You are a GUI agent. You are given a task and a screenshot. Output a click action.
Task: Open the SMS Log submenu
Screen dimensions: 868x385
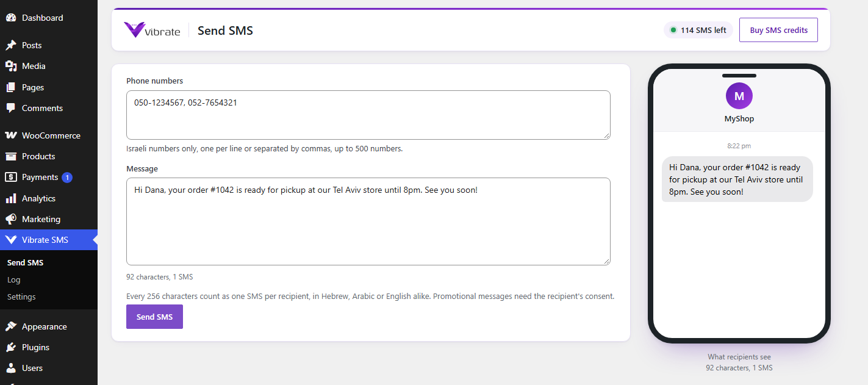[14, 279]
